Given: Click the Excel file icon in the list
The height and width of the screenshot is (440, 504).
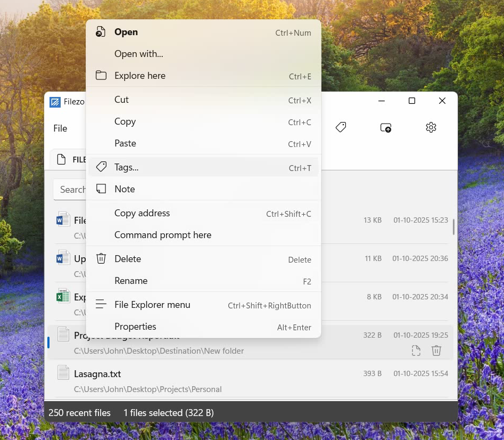Looking at the screenshot, I should pyautogui.click(x=63, y=296).
